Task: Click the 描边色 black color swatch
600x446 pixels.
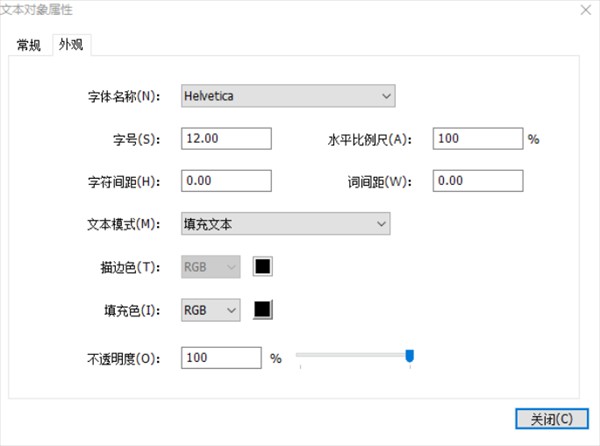Action: (x=263, y=267)
